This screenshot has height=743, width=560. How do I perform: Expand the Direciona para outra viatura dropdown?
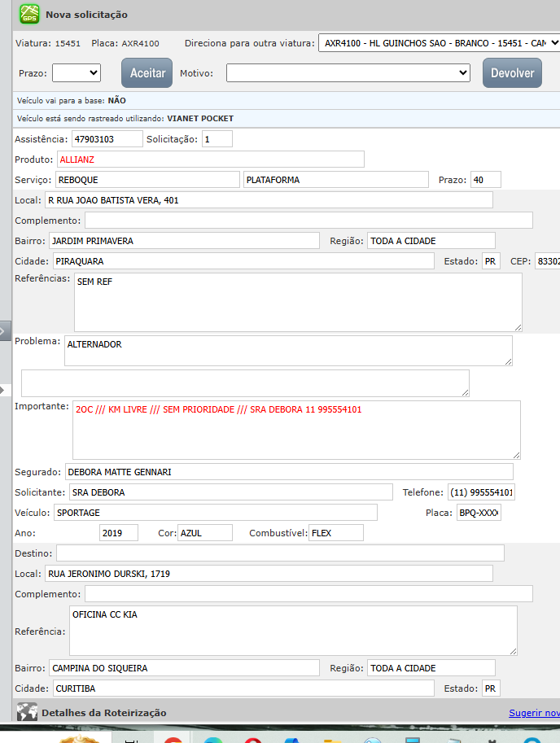pyautogui.click(x=438, y=42)
